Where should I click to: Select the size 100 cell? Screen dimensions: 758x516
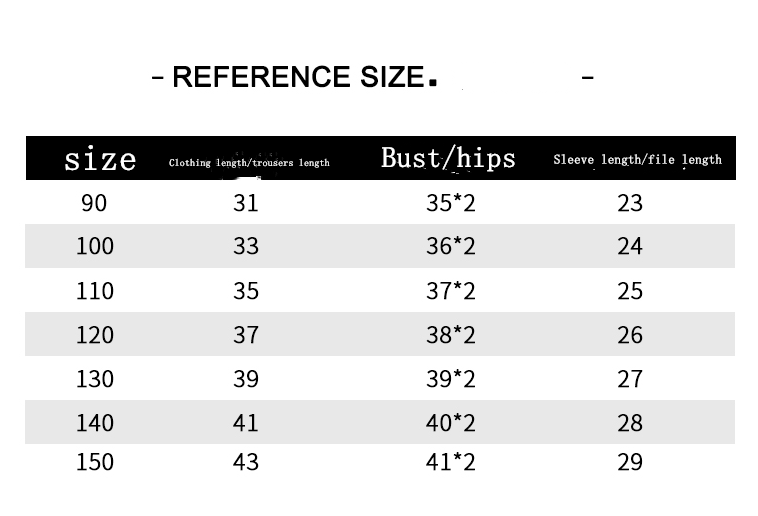95,246
